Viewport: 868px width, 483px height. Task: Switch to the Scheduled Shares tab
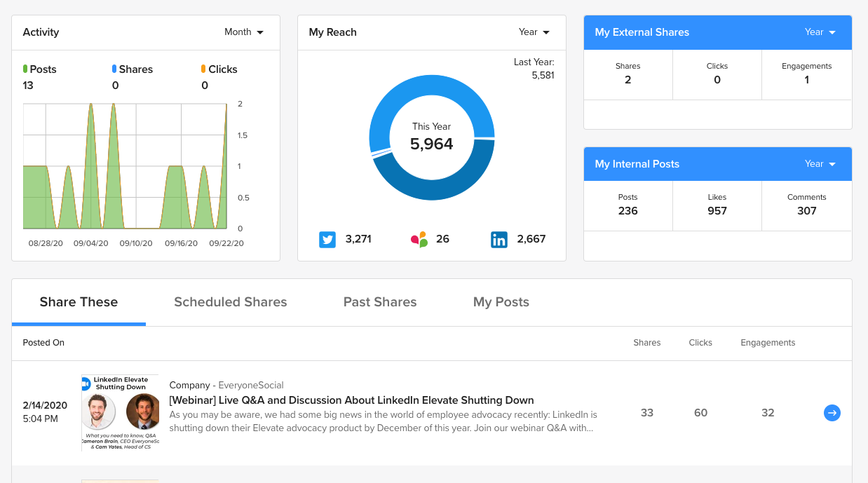230,302
